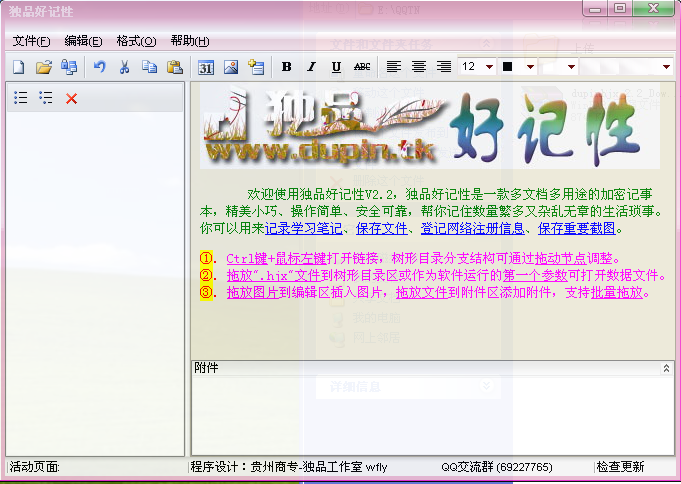Viewport: 681px width, 484px height.
Task: Toggle underline formatting
Action: pyautogui.click(x=336, y=66)
